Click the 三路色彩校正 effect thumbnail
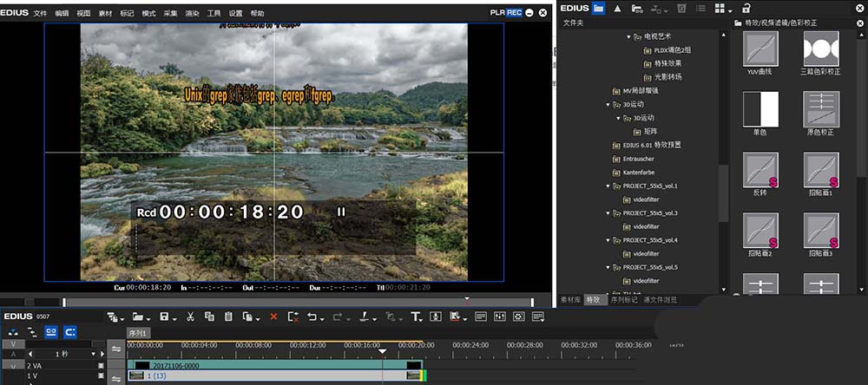Viewport: 868px width, 385px height. 821,49
